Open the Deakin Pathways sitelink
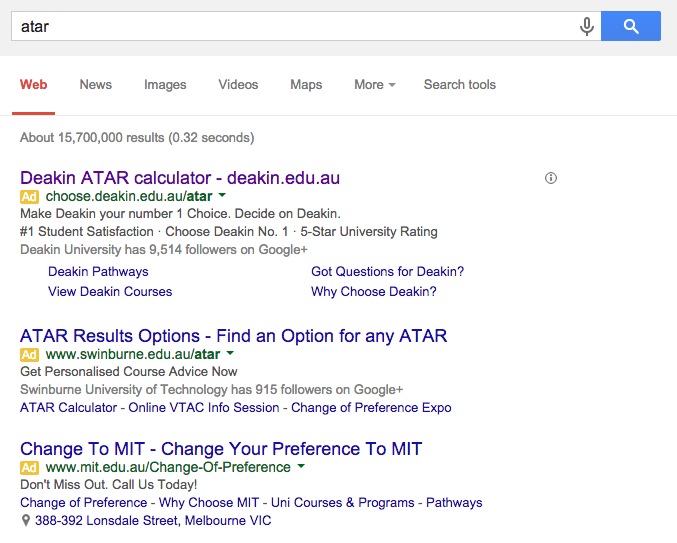This screenshot has width=677, height=543. pyautogui.click(x=98, y=272)
